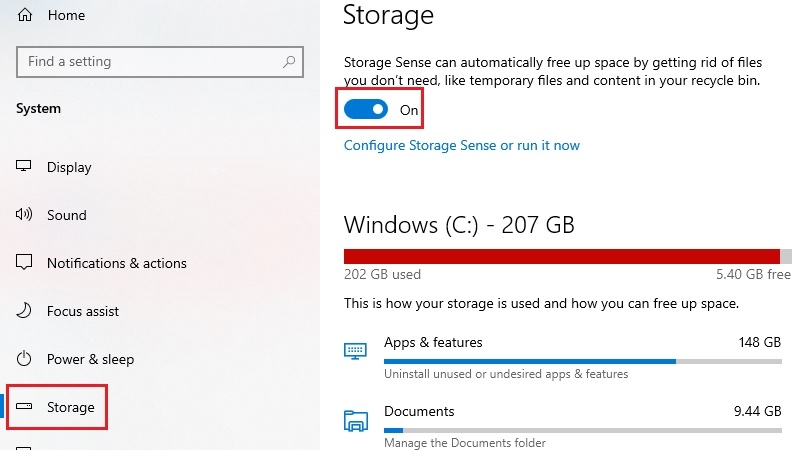
Task: Click the '148 GB' apps size value
Action: (760, 342)
